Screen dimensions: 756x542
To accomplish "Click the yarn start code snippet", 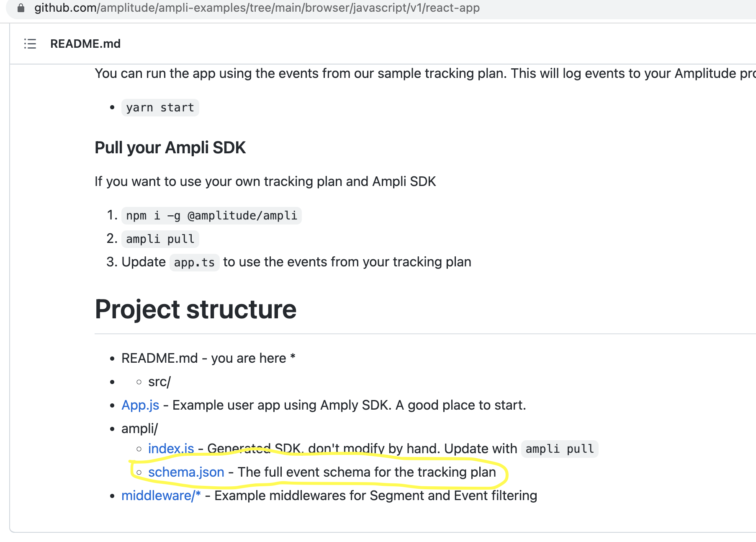I will [x=160, y=108].
